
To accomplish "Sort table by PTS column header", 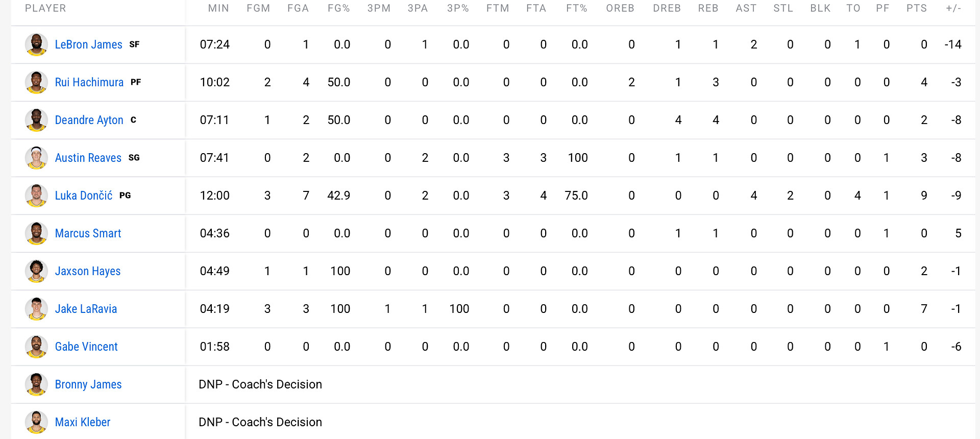I will pos(916,8).
